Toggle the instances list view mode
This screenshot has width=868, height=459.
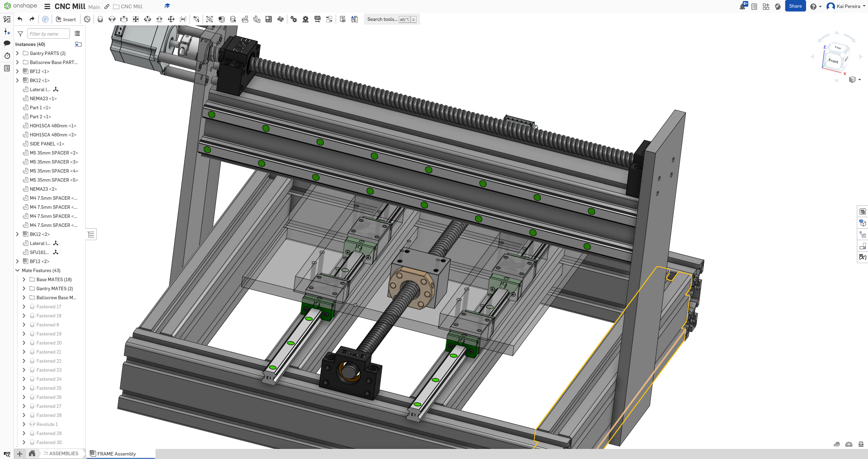[x=77, y=33]
